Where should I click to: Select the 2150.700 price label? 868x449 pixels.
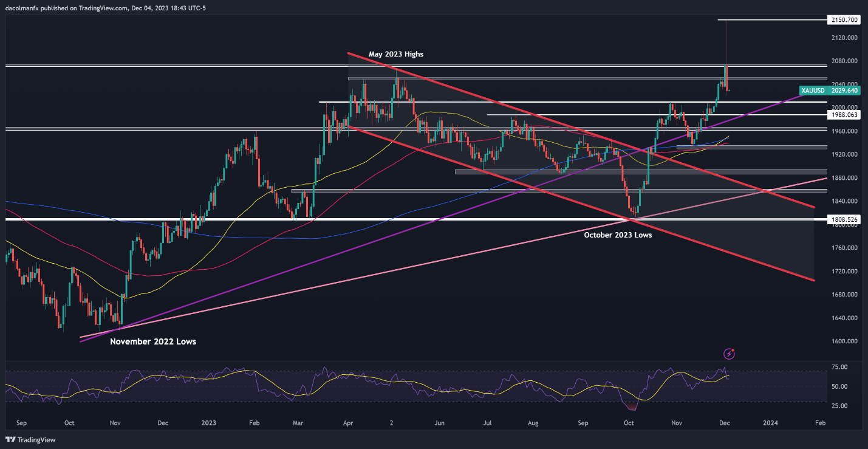pyautogui.click(x=844, y=20)
